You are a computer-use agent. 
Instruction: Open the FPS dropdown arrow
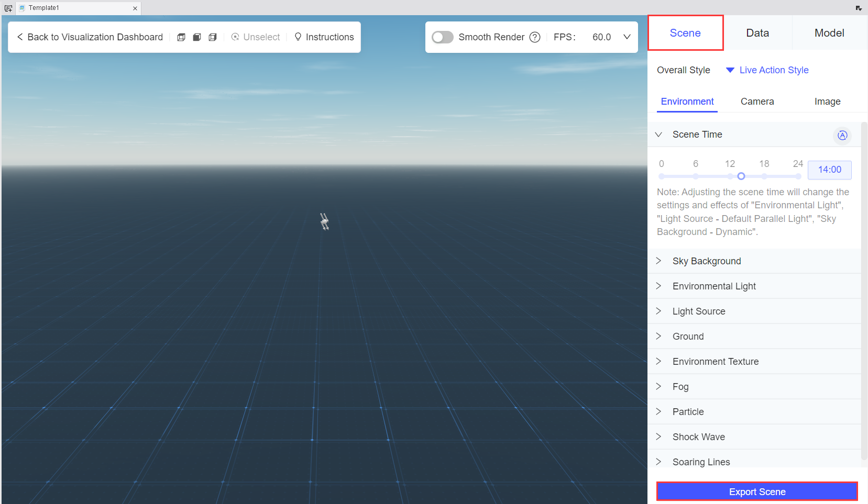(x=627, y=37)
